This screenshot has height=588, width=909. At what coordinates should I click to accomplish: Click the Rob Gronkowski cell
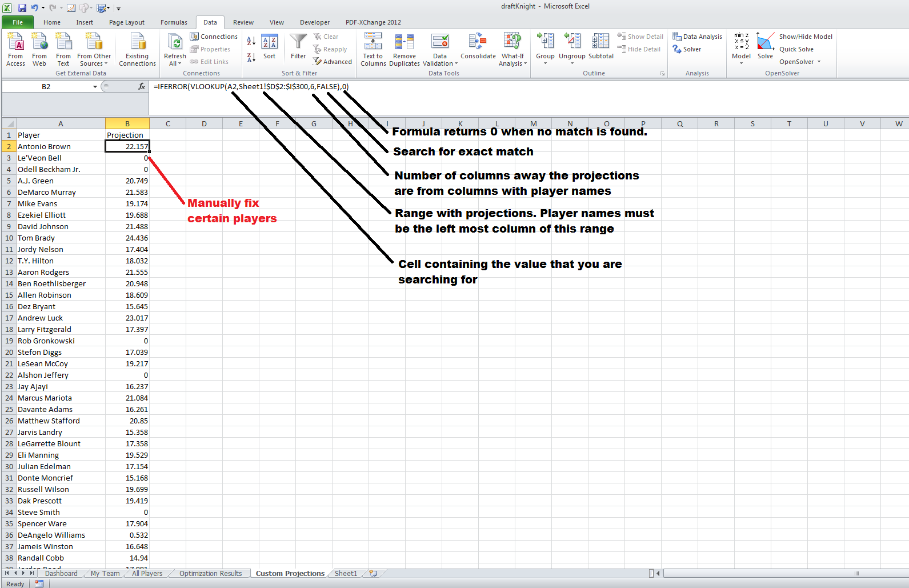tap(61, 341)
